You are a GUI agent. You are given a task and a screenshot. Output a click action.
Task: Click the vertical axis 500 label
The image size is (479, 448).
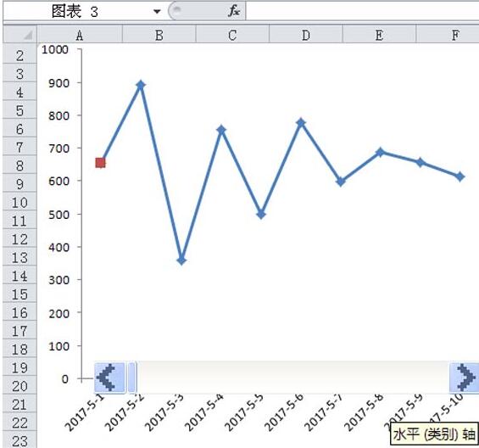(x=59, y=215)
